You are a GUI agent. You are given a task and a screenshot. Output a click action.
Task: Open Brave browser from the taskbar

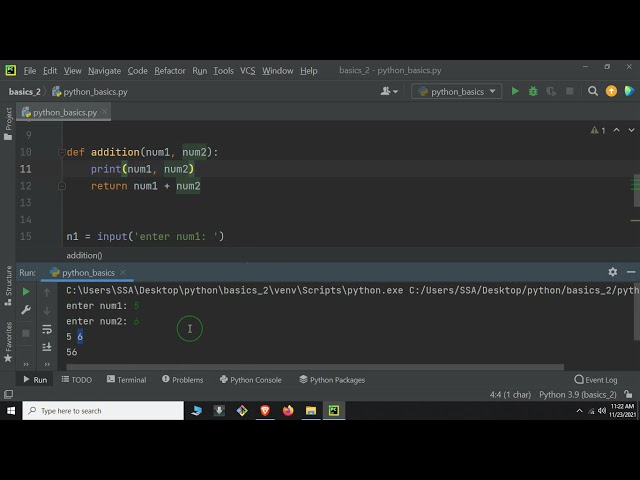click(x=265, y=411)
